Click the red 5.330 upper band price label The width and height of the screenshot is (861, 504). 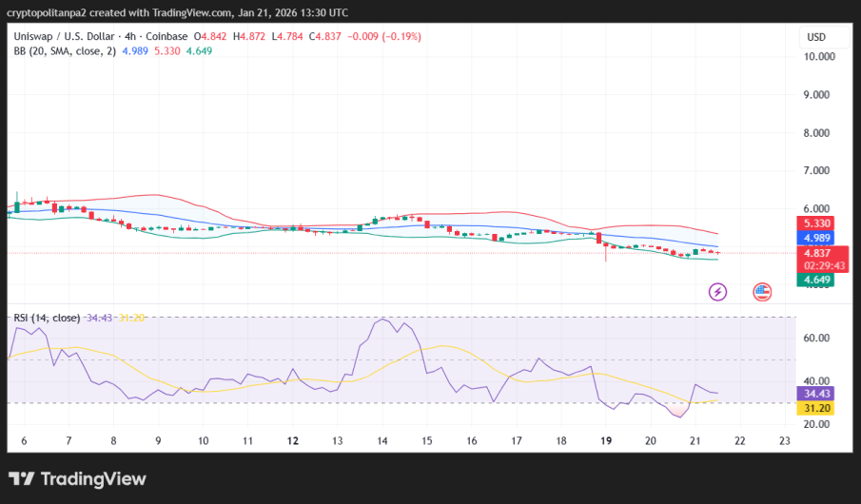tap(818, 223)
